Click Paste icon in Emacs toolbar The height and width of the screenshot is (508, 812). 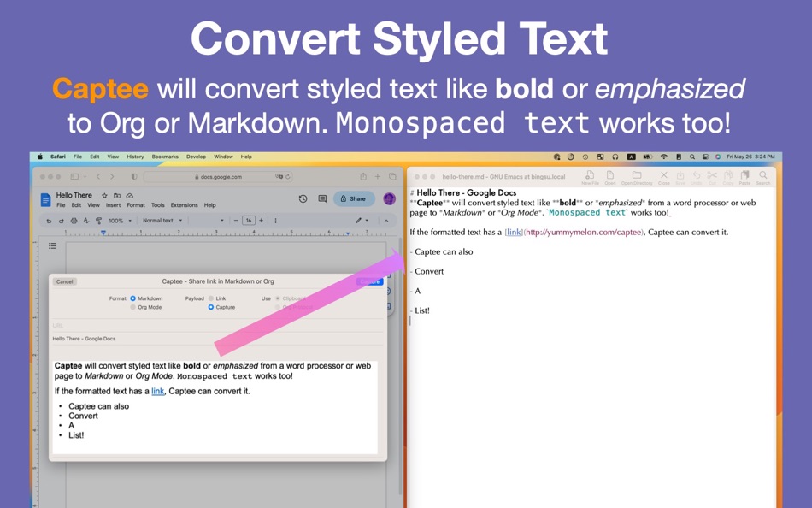pos(744,175)
